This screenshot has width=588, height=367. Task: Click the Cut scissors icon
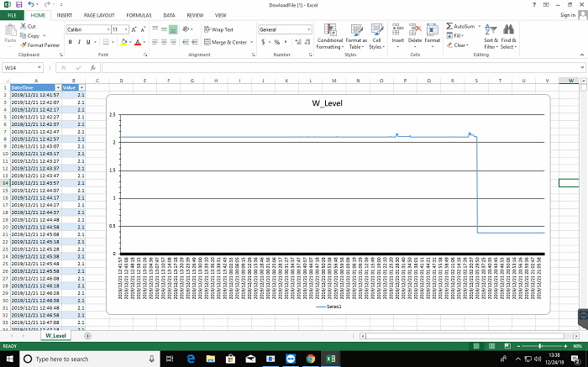tap(24, 27)
